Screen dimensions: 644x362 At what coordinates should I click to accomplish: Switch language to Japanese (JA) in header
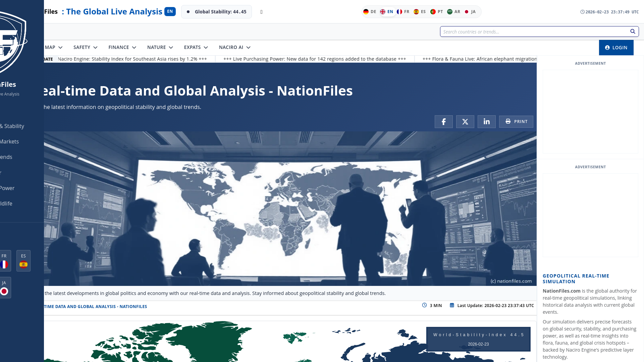coord(470,12)
